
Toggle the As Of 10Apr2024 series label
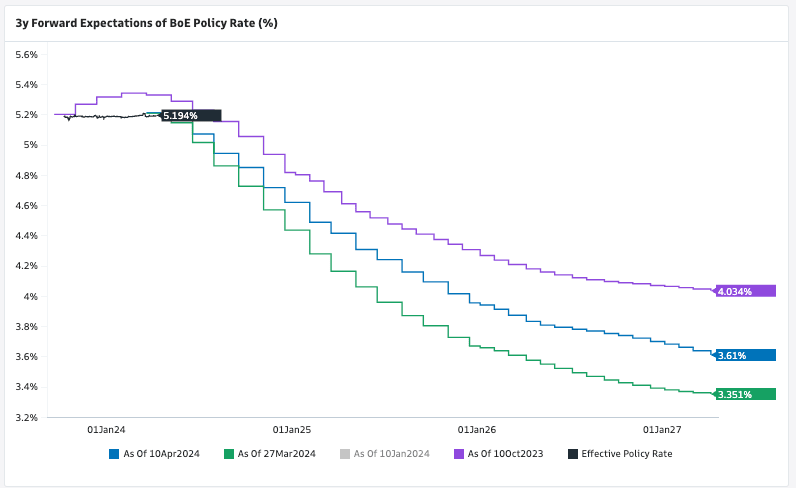[162, 453]
